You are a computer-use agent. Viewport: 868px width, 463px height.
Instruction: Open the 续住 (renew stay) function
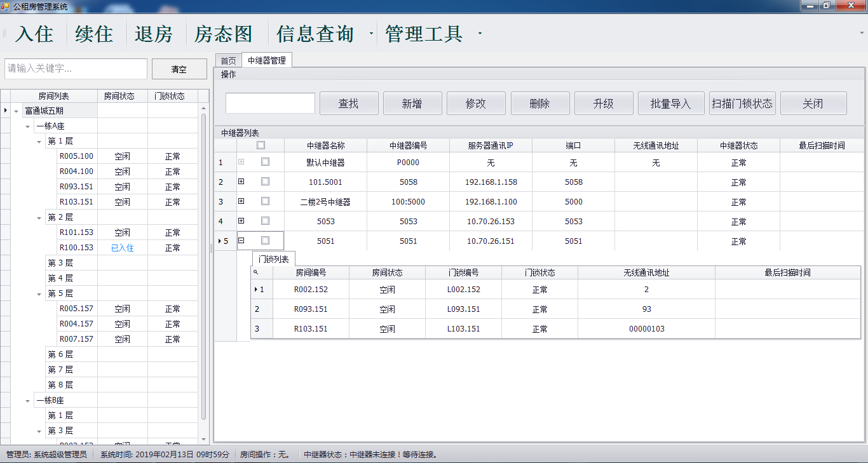click(x=93, y=35)
